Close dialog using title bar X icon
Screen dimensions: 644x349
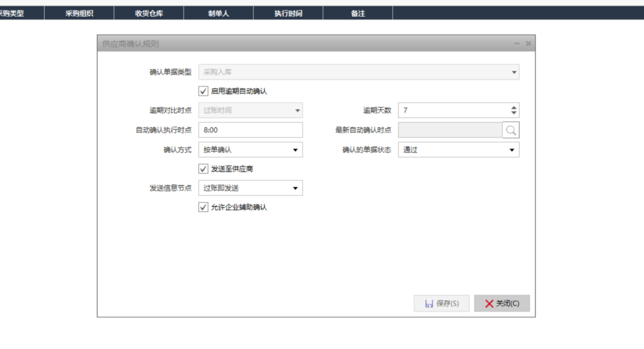click(528, 44)
